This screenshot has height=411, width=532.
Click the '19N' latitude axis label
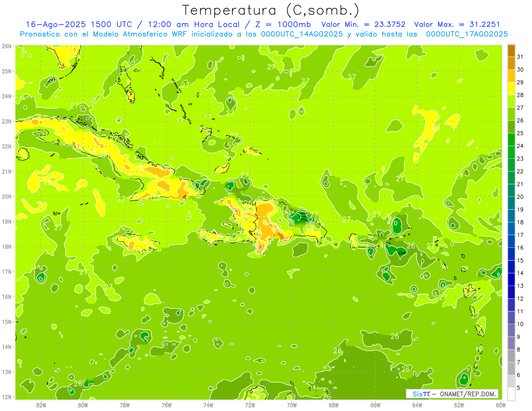[x=7, y=221]
